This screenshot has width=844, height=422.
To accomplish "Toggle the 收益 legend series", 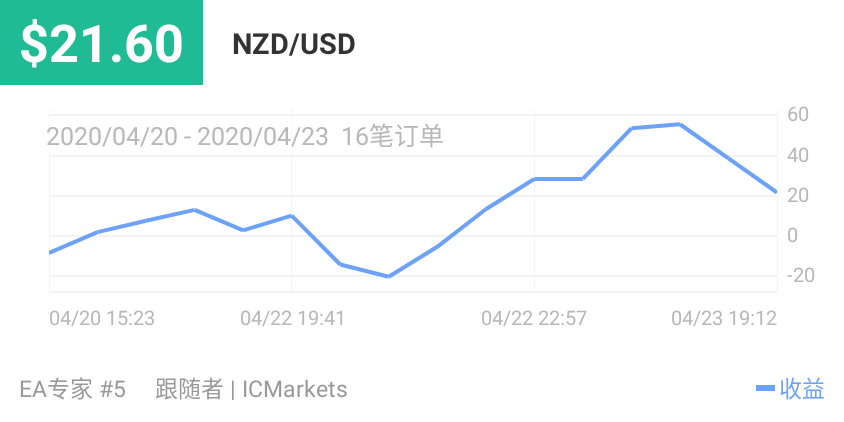I will (x=802, y=389).
